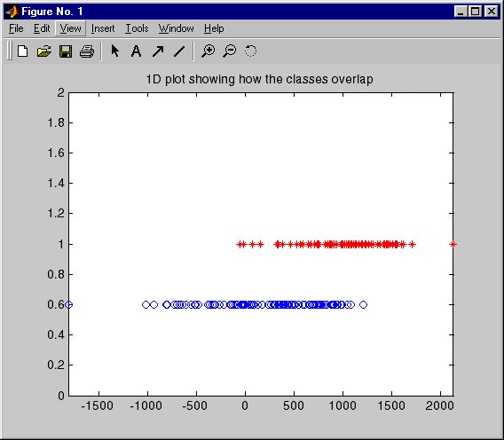Open the Window menu
The image size is (504, 440).
(177, 28)
